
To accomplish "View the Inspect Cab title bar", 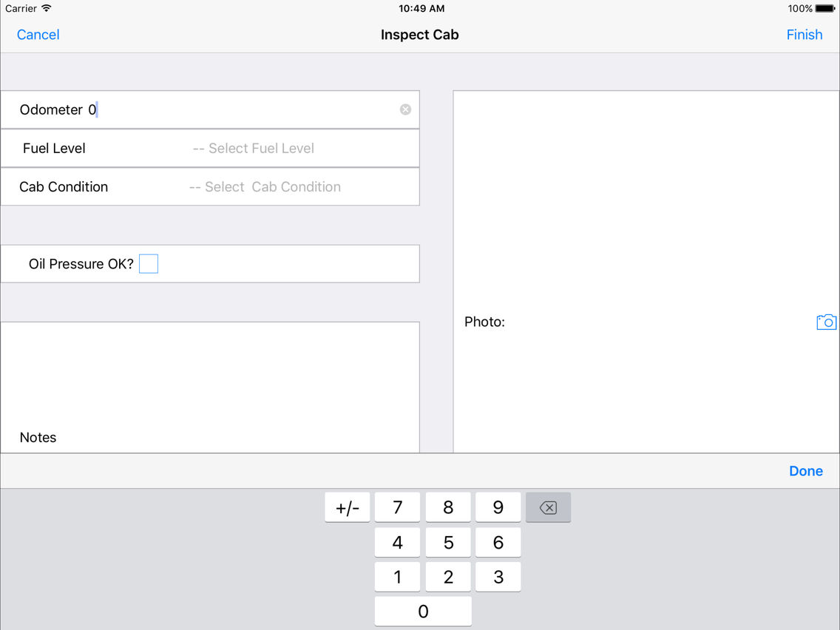I will pyautogui.click(x=419, y=34).
